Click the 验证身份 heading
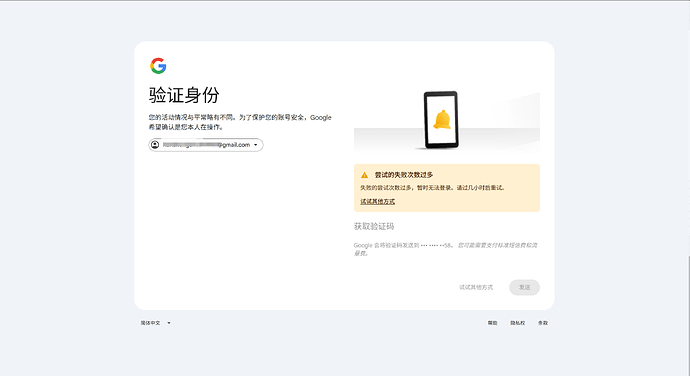 [184, 95]
